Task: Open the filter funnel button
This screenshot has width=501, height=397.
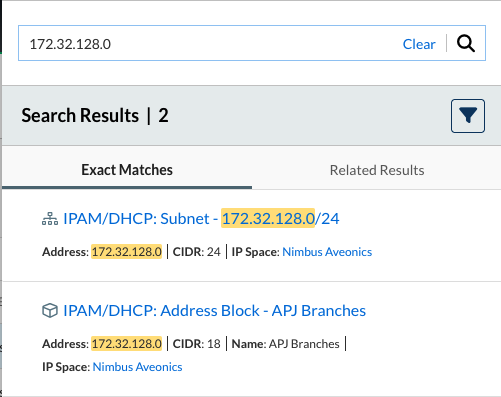Action: coord(468,116)
